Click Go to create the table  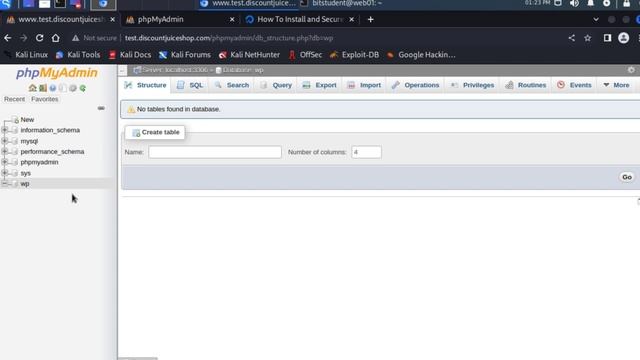tap(627, 177)
